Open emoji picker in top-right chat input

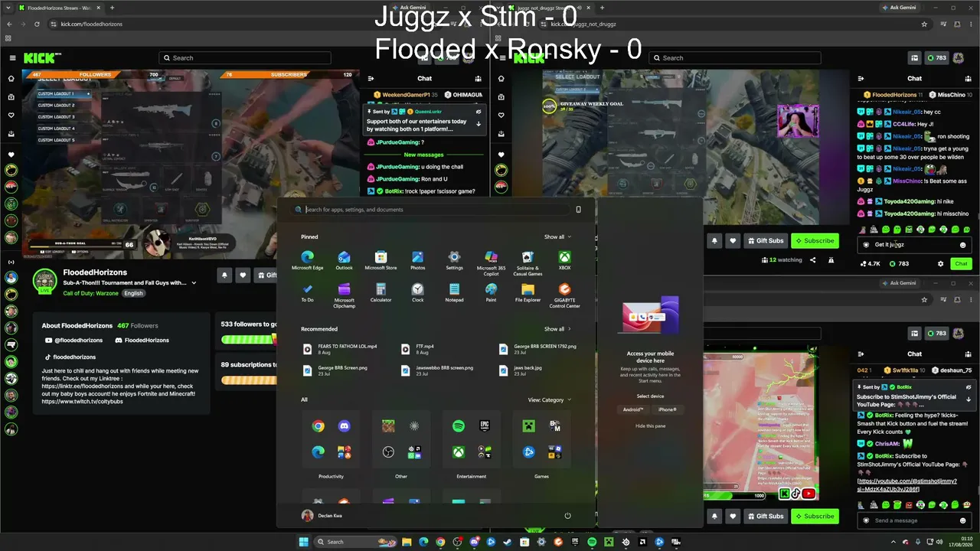click(x=963, y=245)
